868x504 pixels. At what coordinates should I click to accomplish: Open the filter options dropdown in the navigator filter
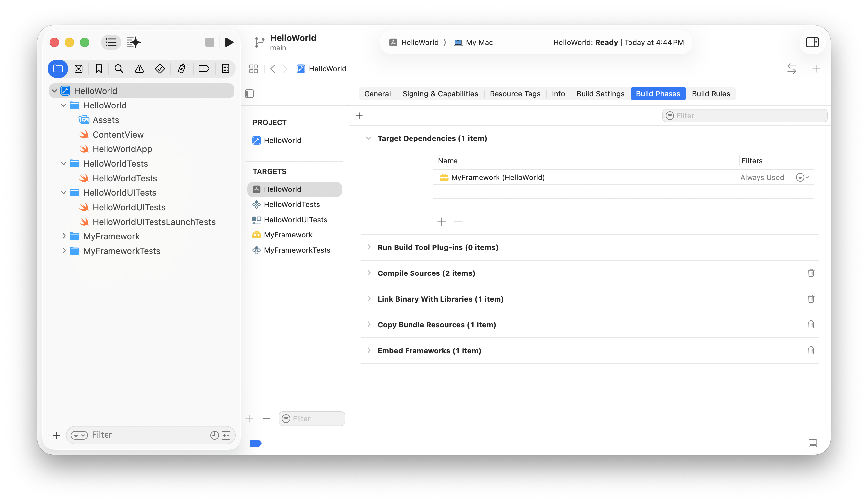(79, 435)
